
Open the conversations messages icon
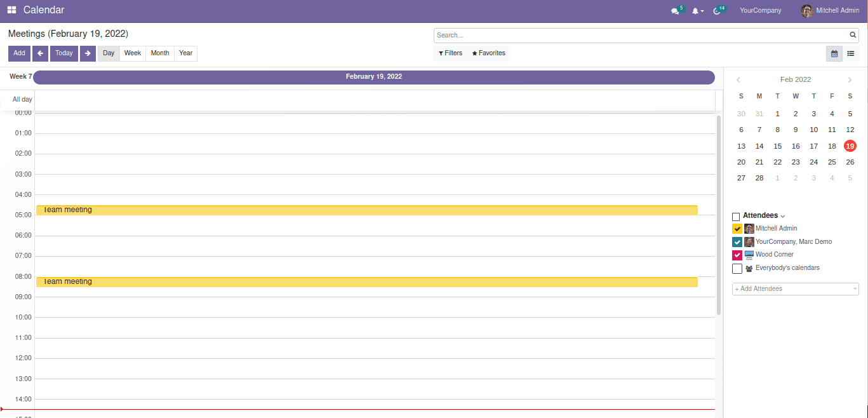coord(675,11)
